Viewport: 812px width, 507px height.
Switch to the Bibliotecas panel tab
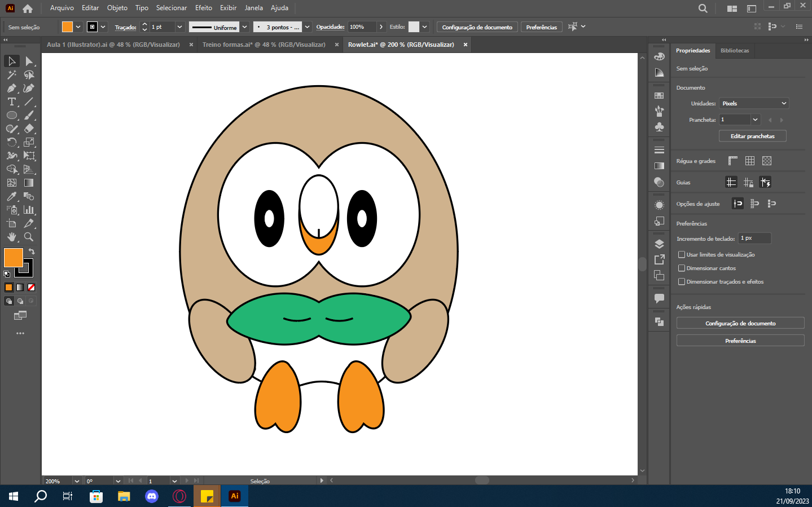click(x=735, y=51)
